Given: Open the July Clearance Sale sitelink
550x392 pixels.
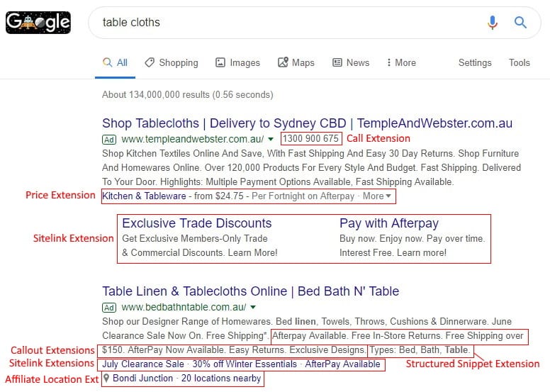Looking at the screenshot, I should pos(142,364).
